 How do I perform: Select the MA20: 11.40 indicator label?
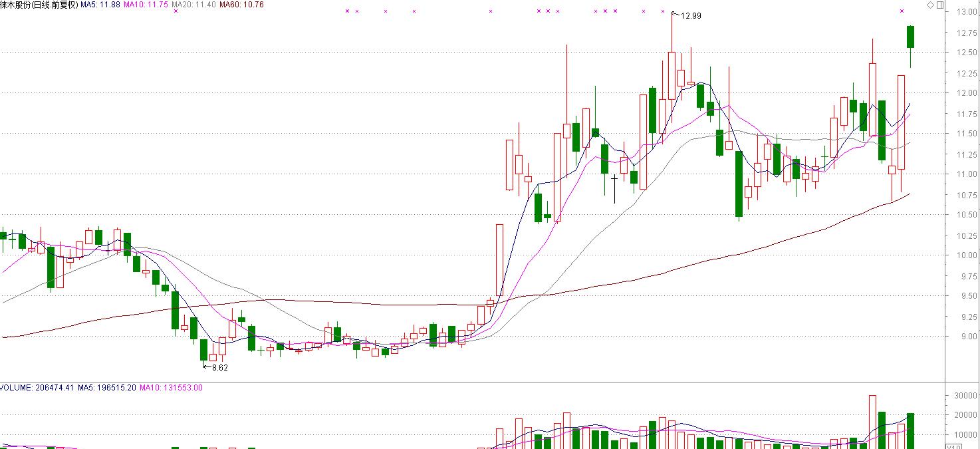pos(193,5)
